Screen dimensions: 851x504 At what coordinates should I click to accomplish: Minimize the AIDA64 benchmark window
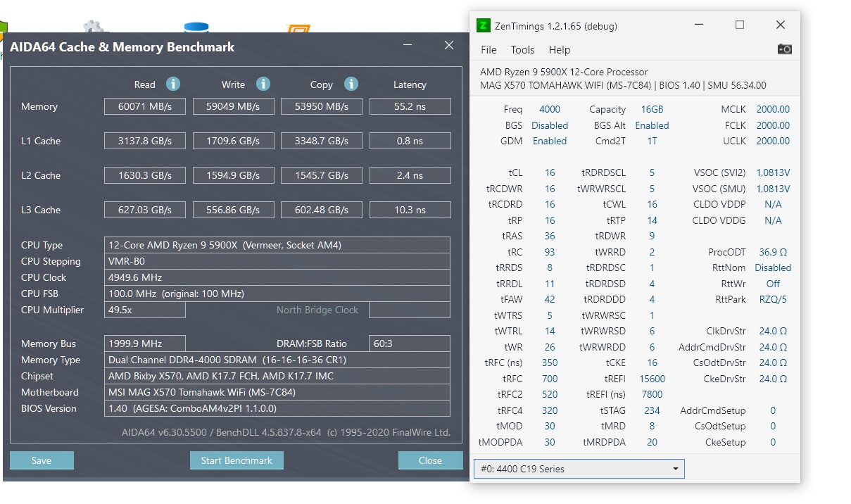(408, 46)
